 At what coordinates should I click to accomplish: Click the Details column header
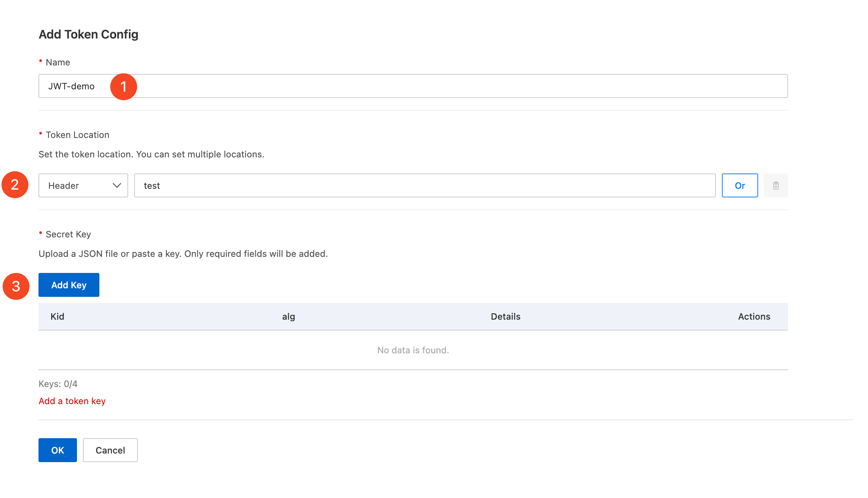(505, 317)
